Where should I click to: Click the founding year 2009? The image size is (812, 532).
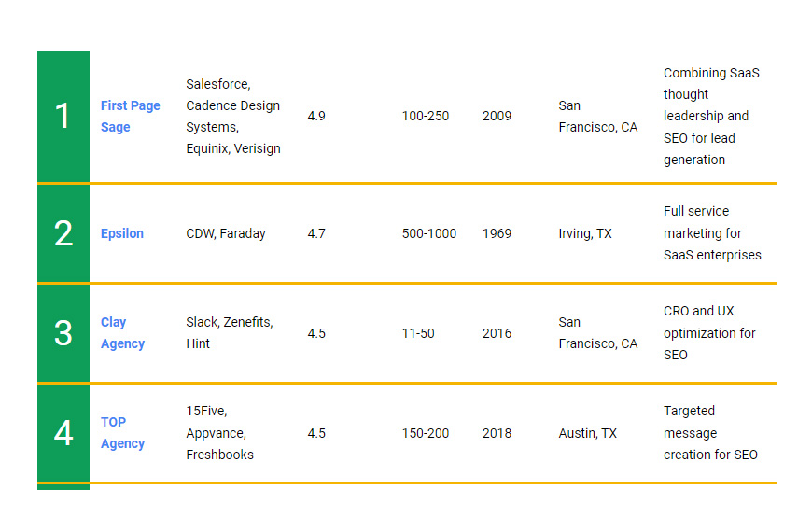pyautogui.click(x=497, y=116)
